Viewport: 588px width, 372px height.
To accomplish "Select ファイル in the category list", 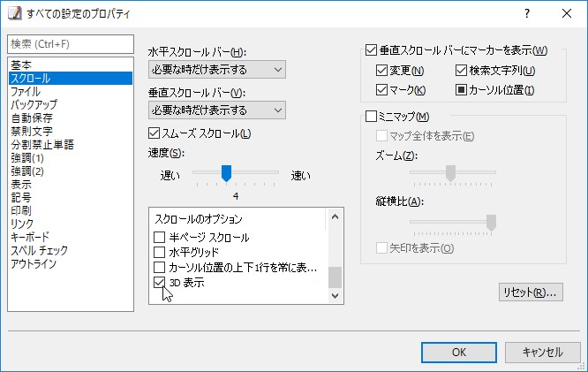I will click(71, 91).
